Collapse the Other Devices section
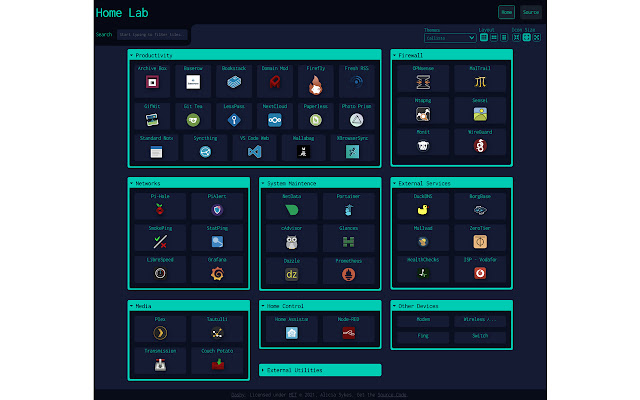Screen dimensions: 640x400 (x=451, y=306)
